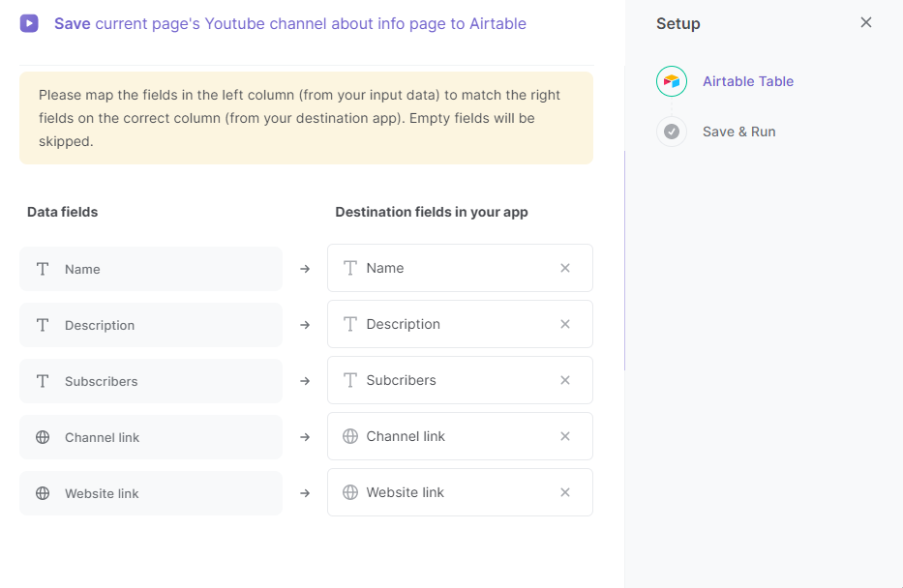The height and width of the screenshot is (588, 903).
Task: Click the Airtable logo icon in Setup
Action: tap(672, 81)
